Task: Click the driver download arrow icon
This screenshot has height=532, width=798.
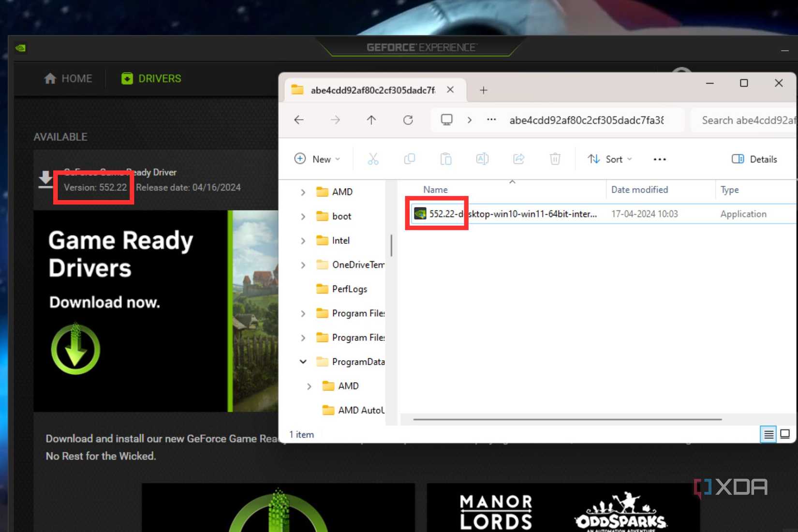Action: pos(44,179)
